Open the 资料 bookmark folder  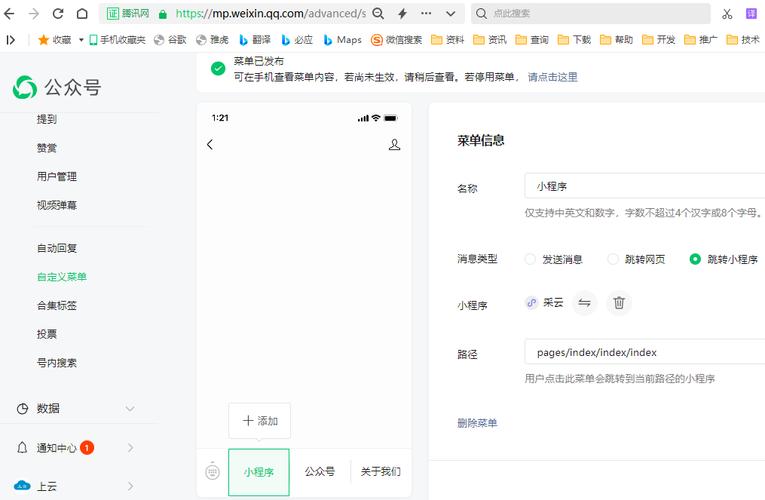pyautogui.click(x=448, y=40)
